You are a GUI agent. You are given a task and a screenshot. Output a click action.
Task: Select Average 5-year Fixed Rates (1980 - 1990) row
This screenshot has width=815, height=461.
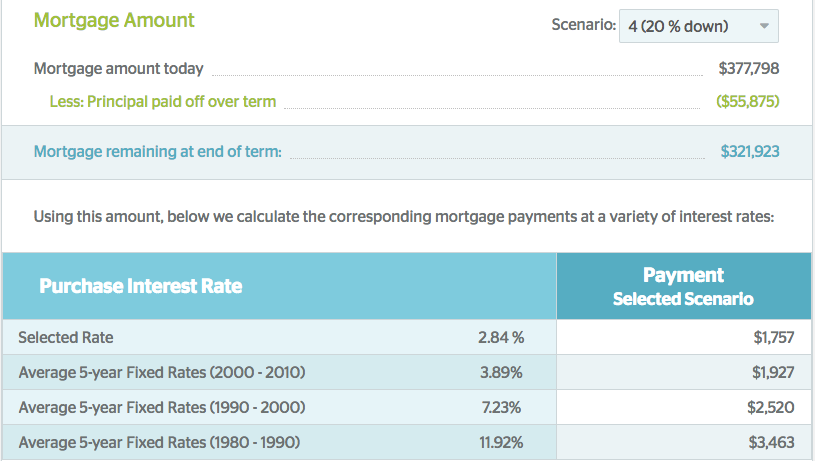pyautogui.click(x=407, y=442)
